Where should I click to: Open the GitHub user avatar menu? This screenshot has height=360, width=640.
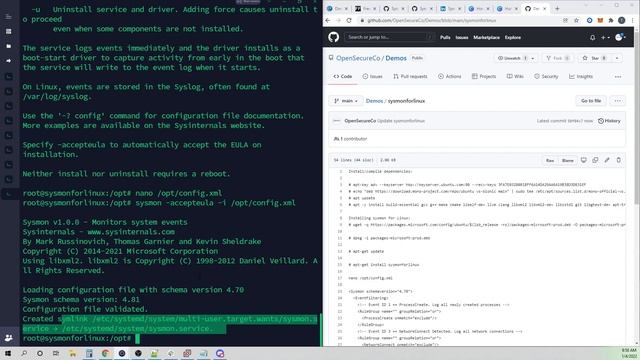pos(620,38)
